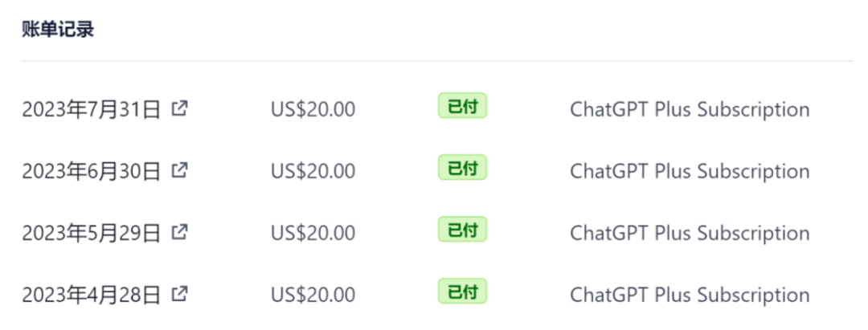Click the 2023年7月31日 invoice date link

92,109
